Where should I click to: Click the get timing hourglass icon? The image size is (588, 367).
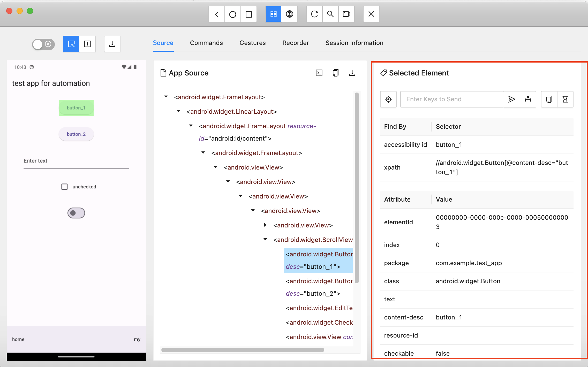[565, 99]
